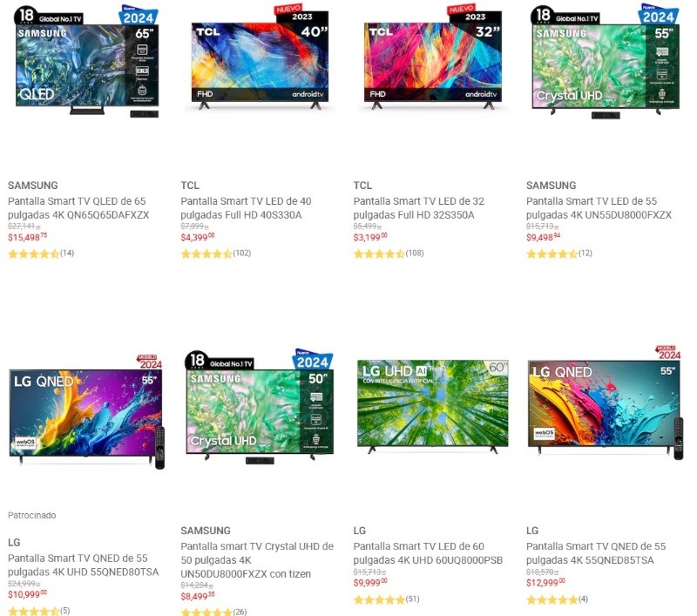Click star rating with 14 reviews
The width and height of the screenshot is (697, 616).
point(41,254)
